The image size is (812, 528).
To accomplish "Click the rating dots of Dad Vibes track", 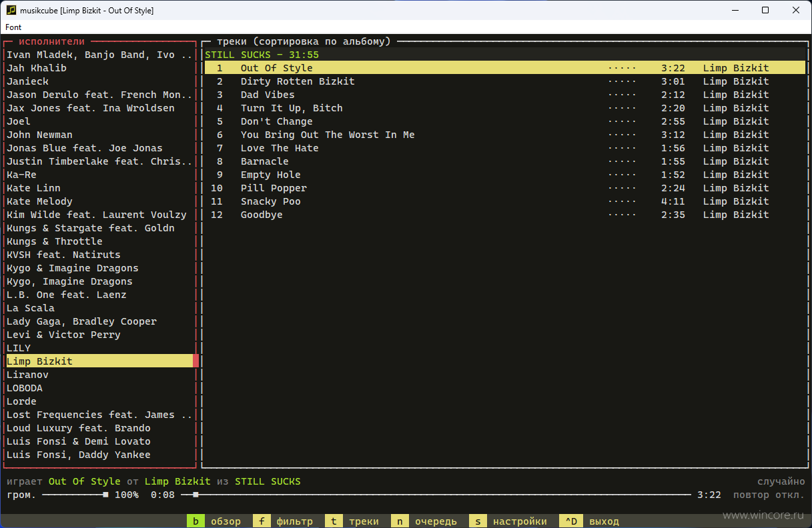I will [622, 95].
